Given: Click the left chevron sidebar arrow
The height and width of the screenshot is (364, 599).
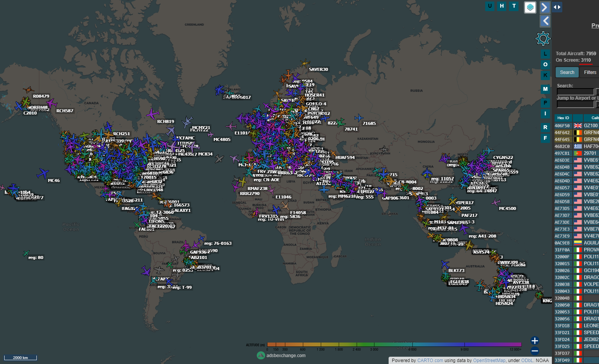Looking at the screenshot, I should point(545,21).
